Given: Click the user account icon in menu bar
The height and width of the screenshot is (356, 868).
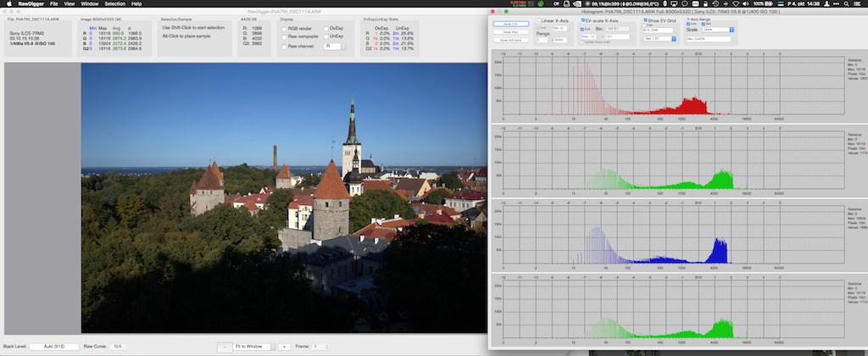Looking at the screenshot, I should coord(826,3).
